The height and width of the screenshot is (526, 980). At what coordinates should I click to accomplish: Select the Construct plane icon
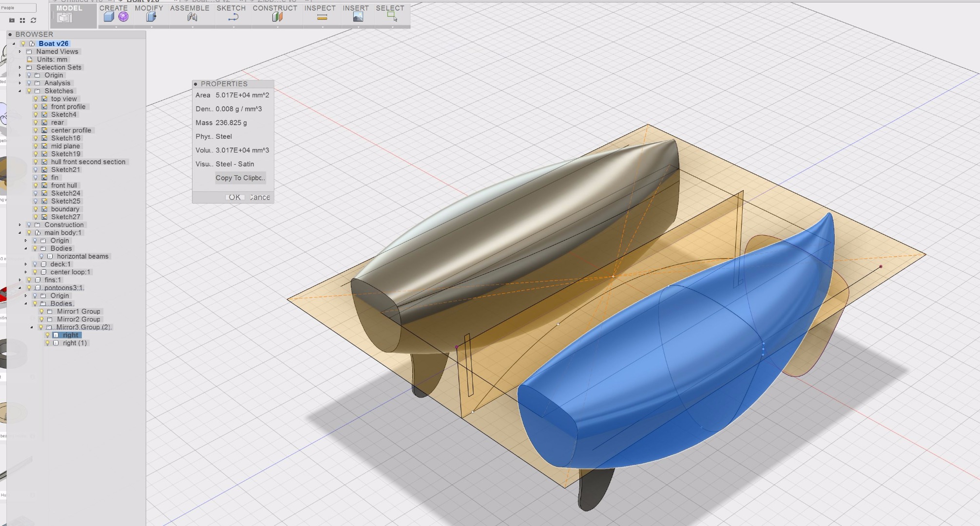coord(277,17)
